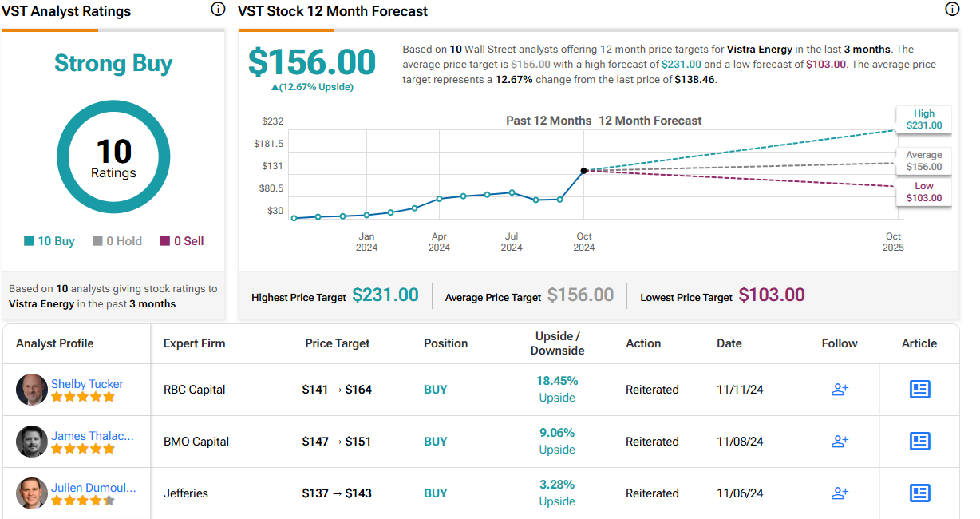The image size is (980, 519).
Task: Click the Price Target column header
Action: 338,343
